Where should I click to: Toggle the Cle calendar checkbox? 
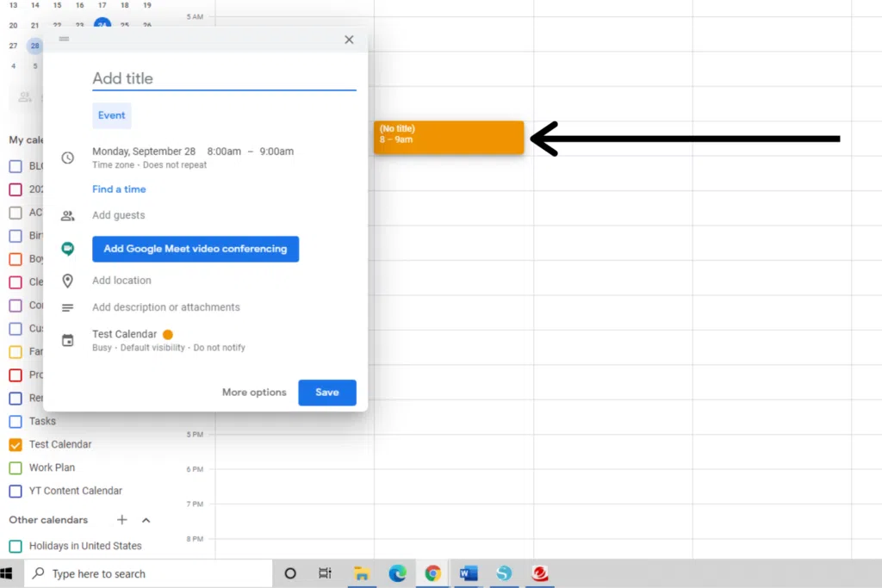coord(16,282)
